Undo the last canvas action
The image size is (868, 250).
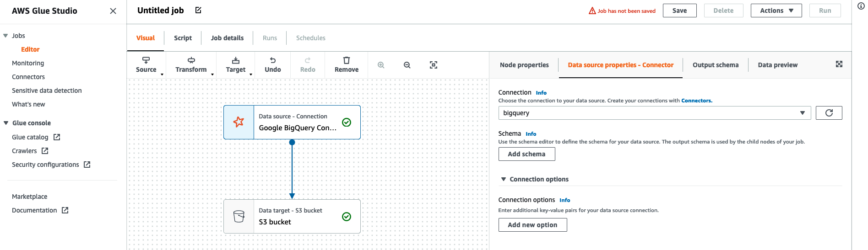[x=273, y=64]
